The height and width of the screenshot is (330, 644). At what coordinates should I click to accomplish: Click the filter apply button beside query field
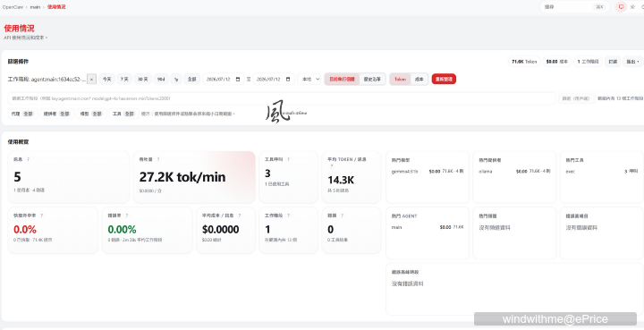(576, 98)
